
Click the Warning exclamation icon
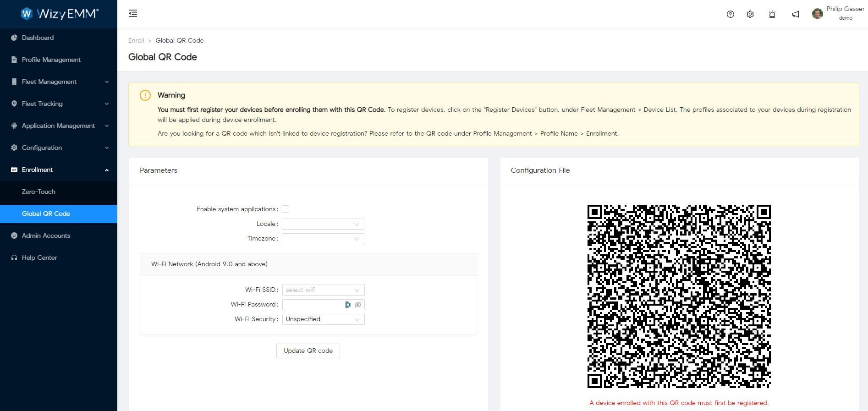(x=145, y=95)
